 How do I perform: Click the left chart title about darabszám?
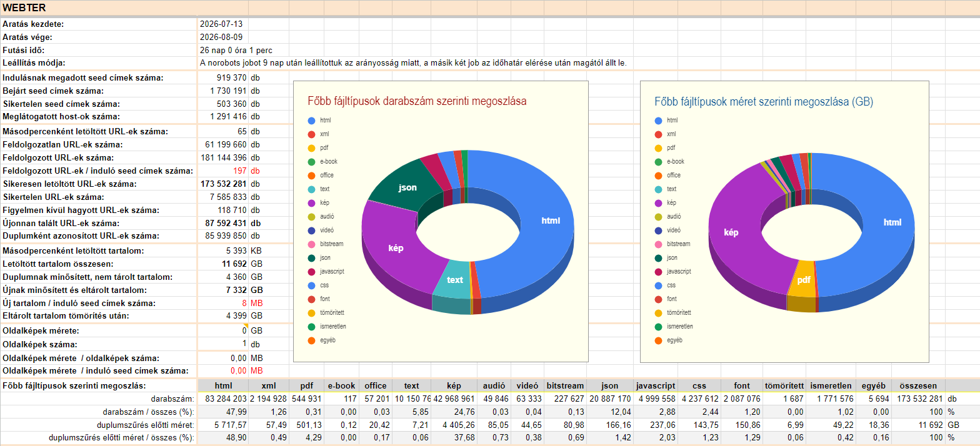[417, 101]
